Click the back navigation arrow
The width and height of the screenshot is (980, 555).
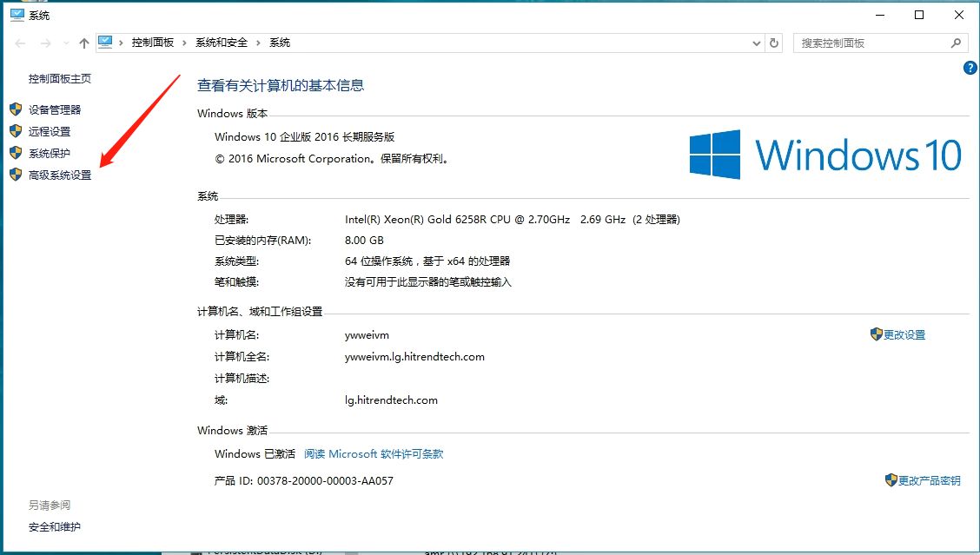tap(20, 43)
